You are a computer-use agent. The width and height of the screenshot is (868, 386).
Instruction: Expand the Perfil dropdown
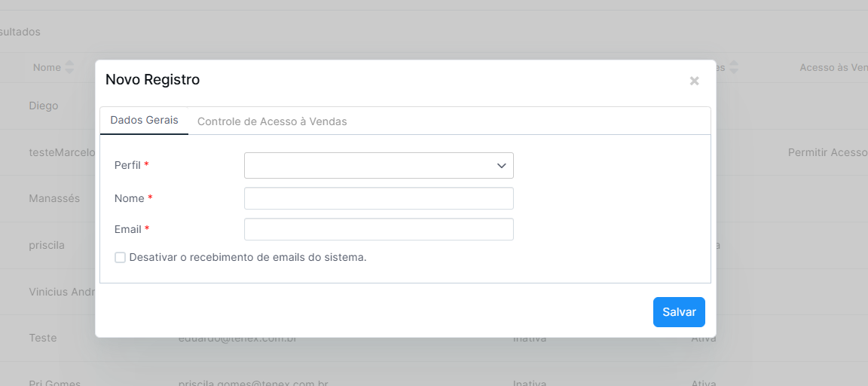coord(378,165)
